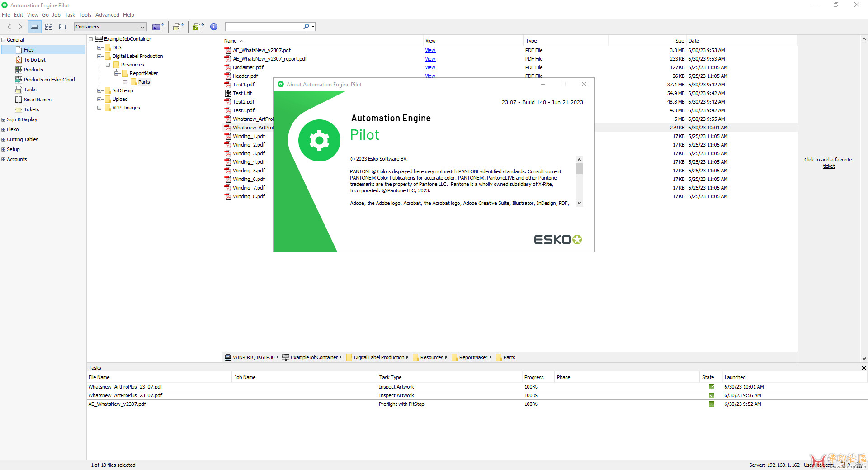Open the SmartNames brackets icon
Image resolution: width=868 pixels, height=470 pixels.
click(x=19, y=100)
